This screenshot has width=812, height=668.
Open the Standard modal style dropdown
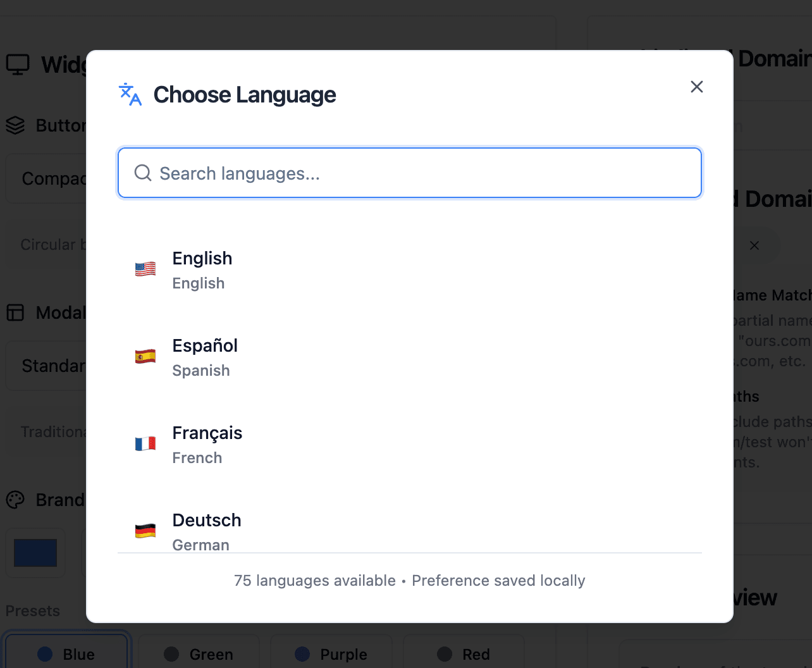[x=46, y=366]
